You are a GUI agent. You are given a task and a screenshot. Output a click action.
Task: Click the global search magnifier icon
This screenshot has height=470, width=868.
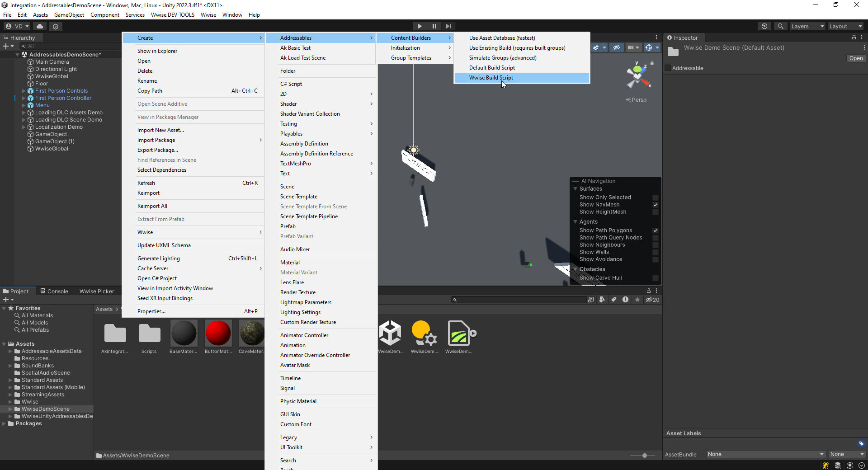780,26
